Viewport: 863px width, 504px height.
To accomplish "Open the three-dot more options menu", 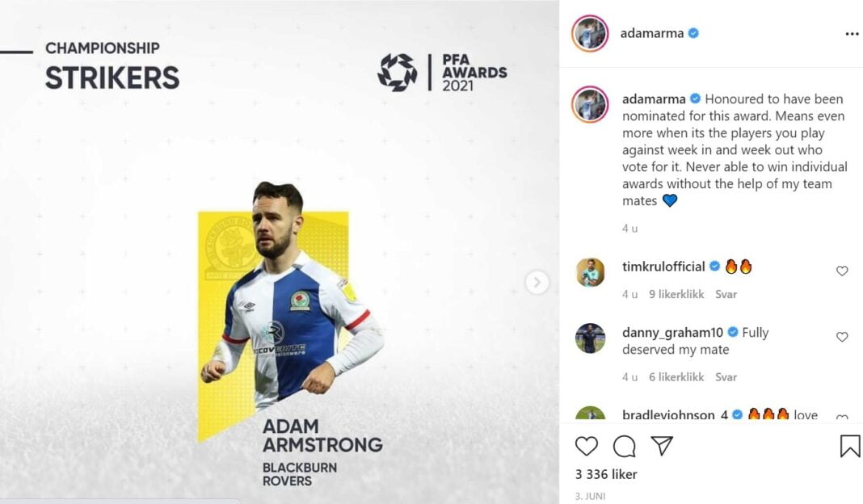I will [852, 34].
